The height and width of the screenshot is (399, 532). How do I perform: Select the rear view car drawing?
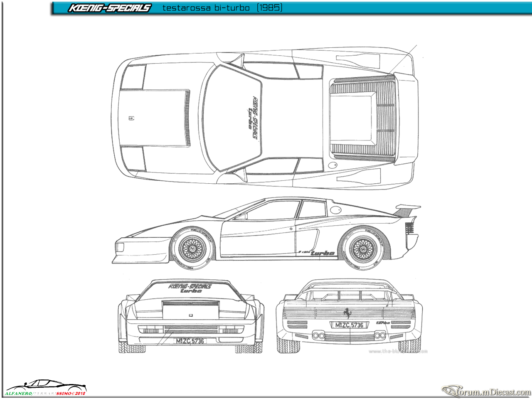(349, 316)
